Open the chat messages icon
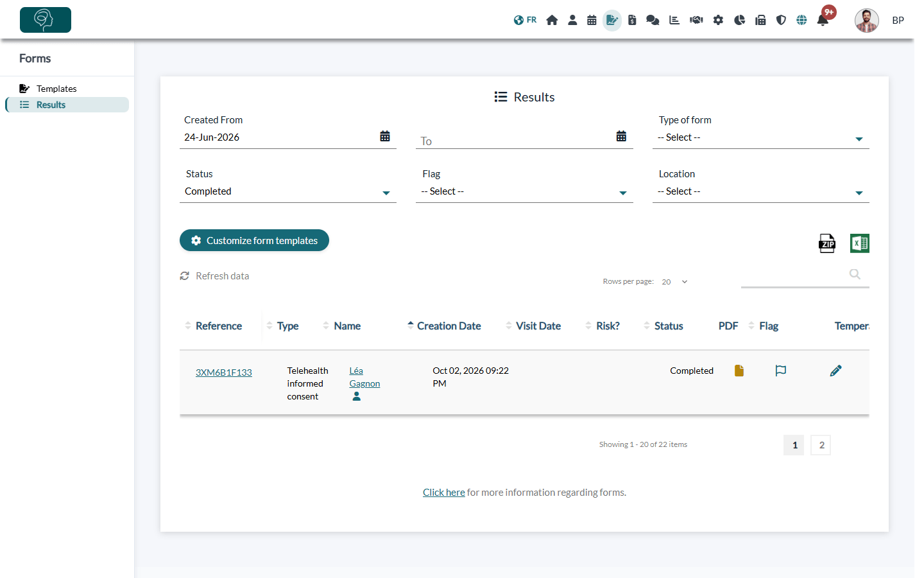The height and width of the screenshot is (578, 924). tap(653, 20)
